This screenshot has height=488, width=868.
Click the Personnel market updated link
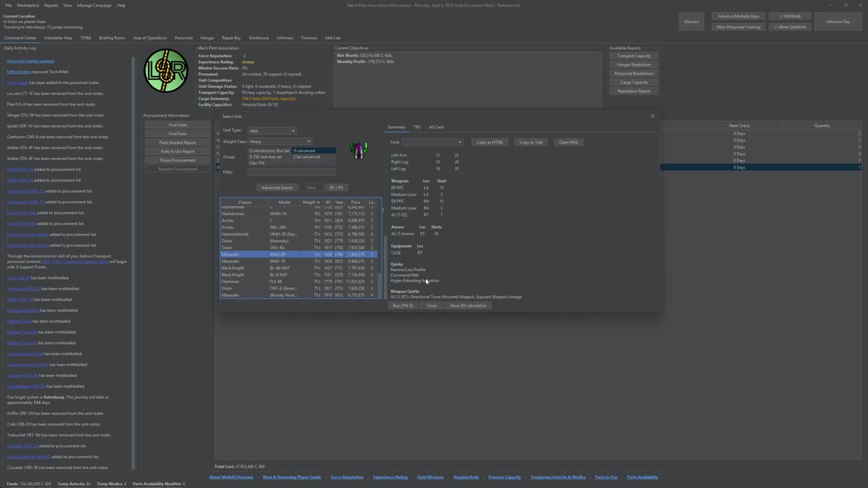31,61
